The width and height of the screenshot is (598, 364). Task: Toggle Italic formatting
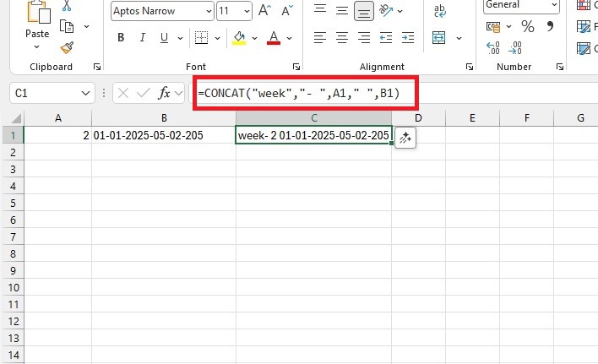(142, 37)
